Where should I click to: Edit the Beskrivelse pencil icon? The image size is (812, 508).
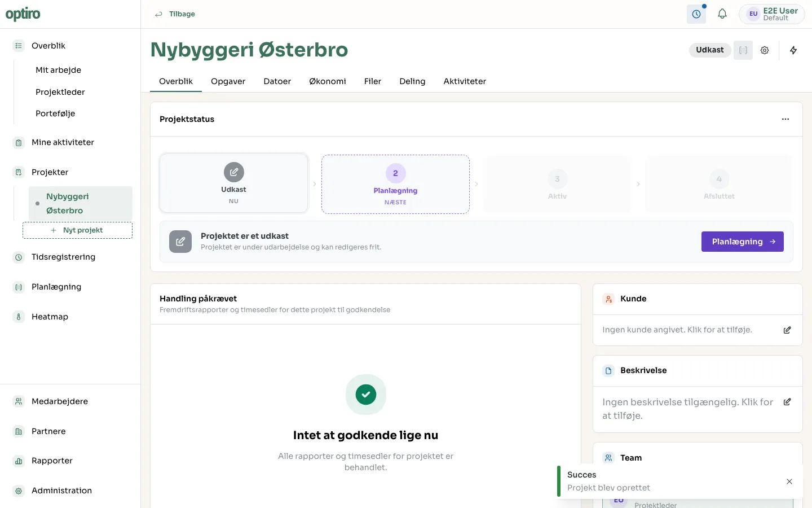click(787, 402)
